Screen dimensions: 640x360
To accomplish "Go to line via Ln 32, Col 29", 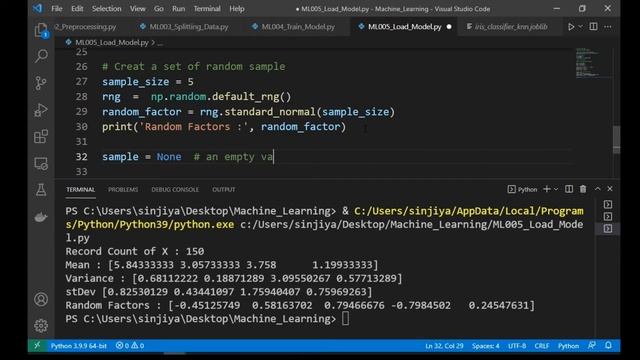I will pyautogui.click(x=444, y=346).
